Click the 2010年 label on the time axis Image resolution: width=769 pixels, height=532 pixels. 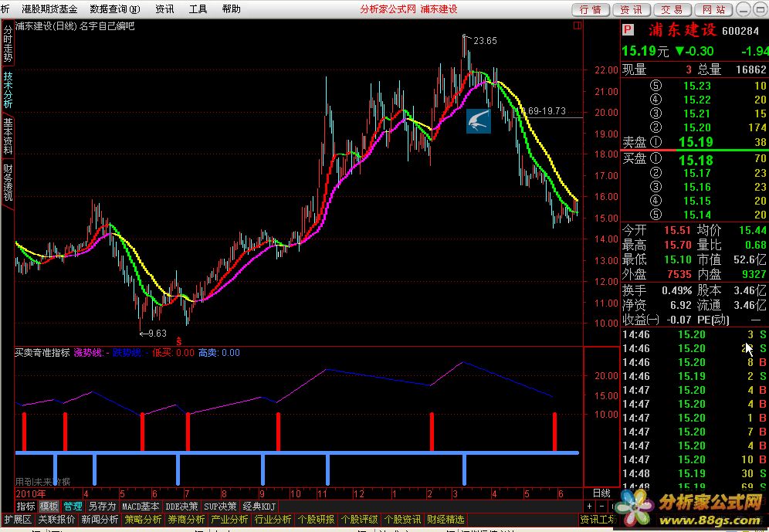tap(30, 493)
